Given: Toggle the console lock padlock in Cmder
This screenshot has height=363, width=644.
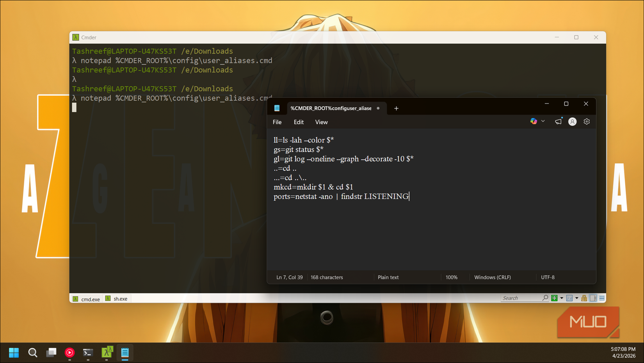Looking at the screenshot, I should coord(584,298).
